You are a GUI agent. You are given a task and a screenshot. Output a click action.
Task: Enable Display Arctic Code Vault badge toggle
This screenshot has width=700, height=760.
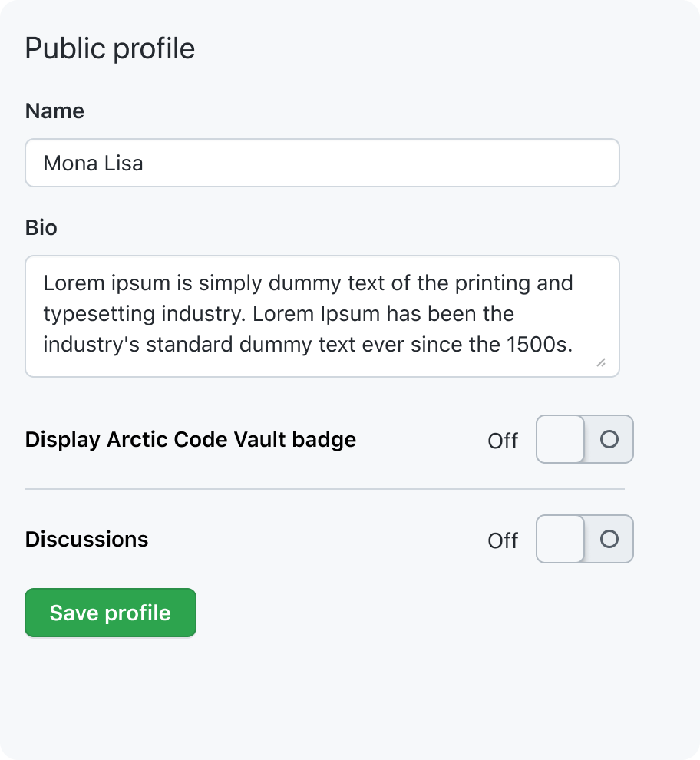[x=584, y=440]
